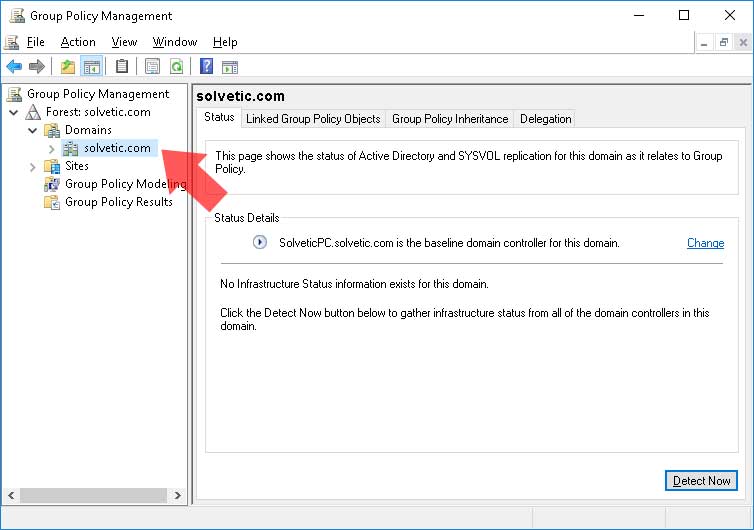754x530 pixels.
Task: Collapse the Forest: solvetic.com node
Action: point(13,113)
